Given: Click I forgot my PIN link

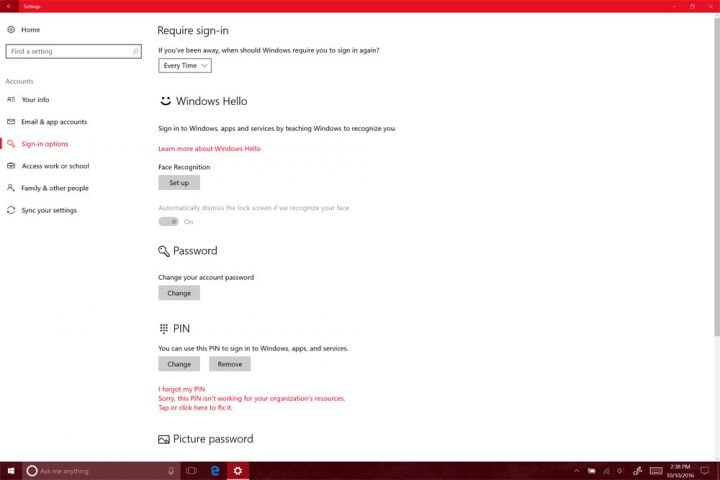Looking at the screenshot, I should point(182,389).
